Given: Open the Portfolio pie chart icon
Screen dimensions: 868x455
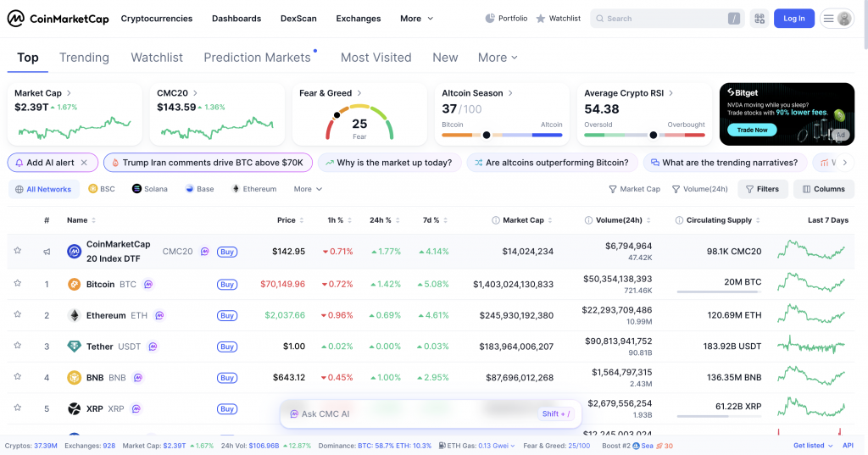Looking at the screenshot, I should (x=491, y=18).
